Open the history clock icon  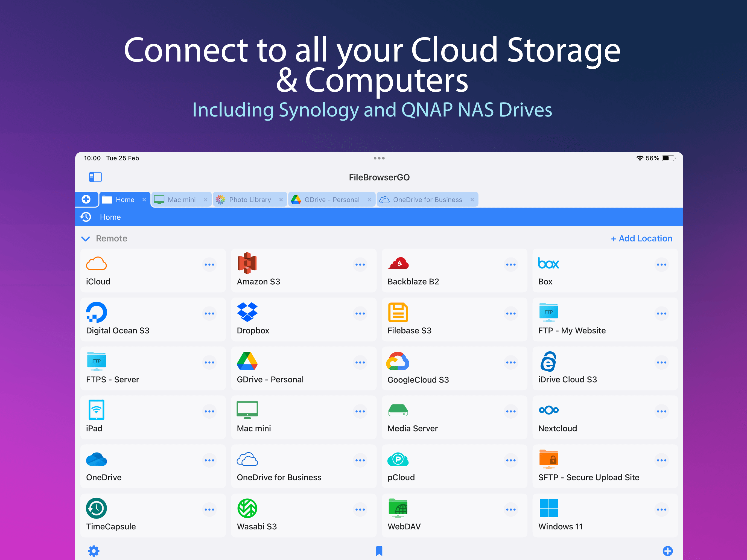[x=86, y=217]
